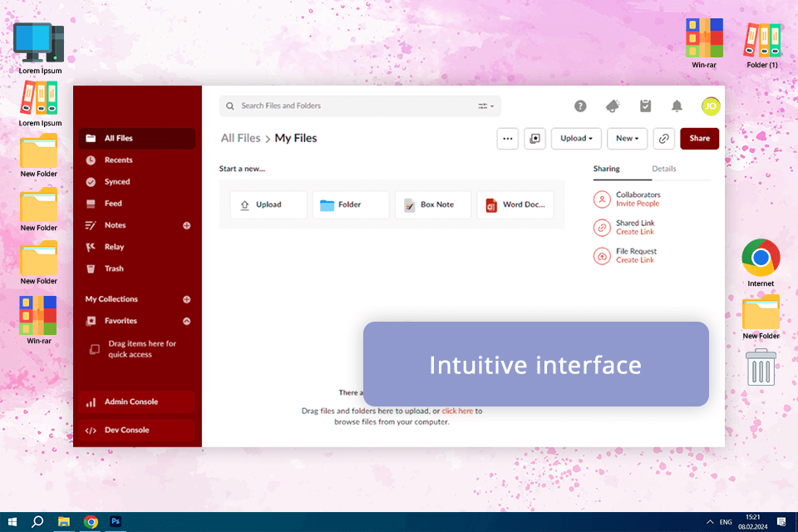Screen dimensions: 798x532
Task: Click the Shared Link chain circle icon
Action: point(602,228)
